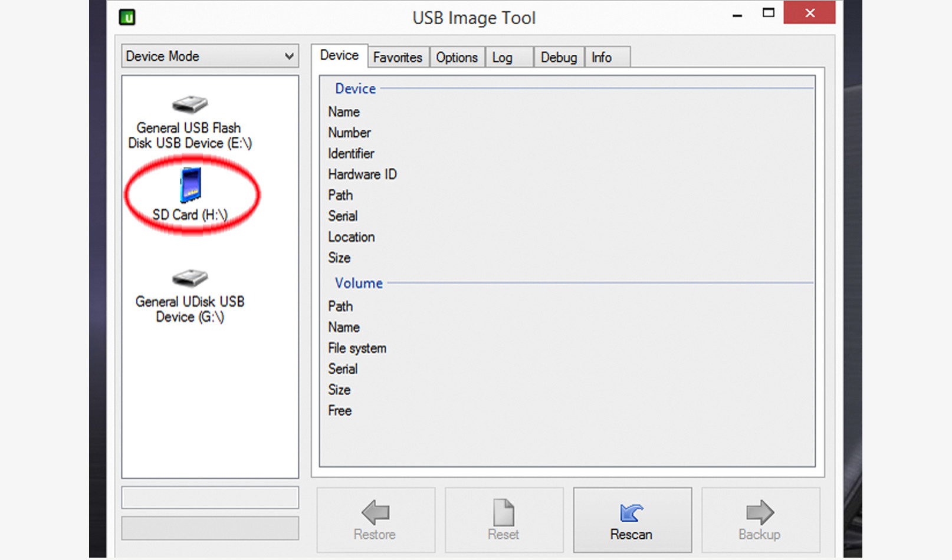Close the USB Image Tool window
This screenshot has height=560, width=952.
click(809, 13)
